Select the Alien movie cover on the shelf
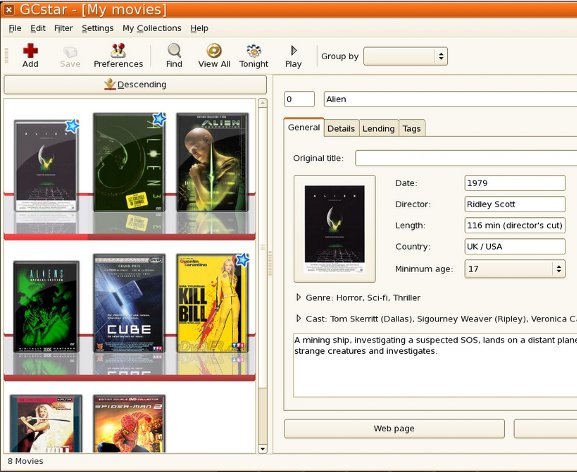 [x=46, y=166]
